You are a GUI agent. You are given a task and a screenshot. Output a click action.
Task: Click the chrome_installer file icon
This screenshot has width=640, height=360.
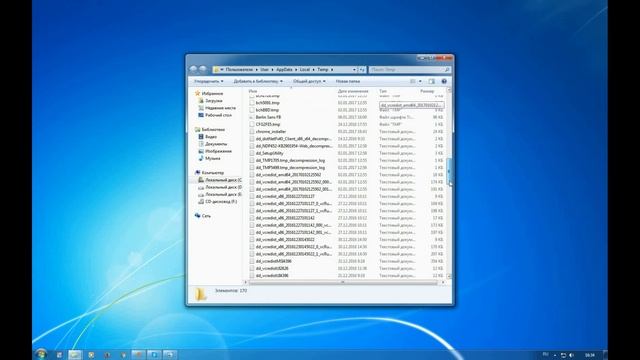(252, 131)
